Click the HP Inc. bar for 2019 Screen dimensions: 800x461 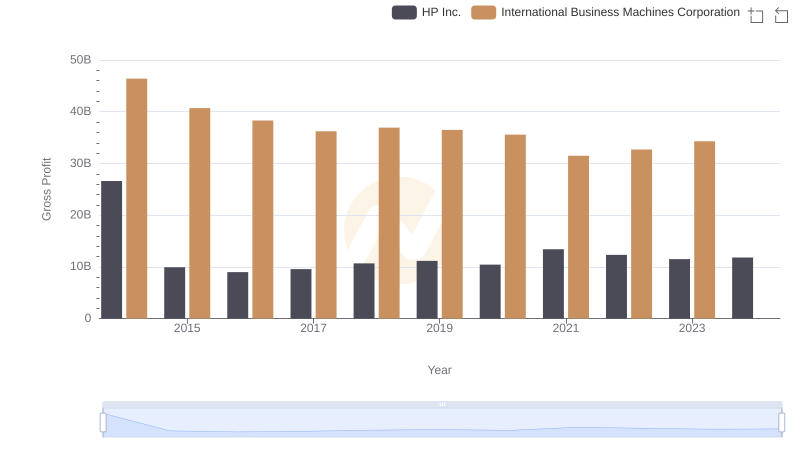click(x=427, y=290)
